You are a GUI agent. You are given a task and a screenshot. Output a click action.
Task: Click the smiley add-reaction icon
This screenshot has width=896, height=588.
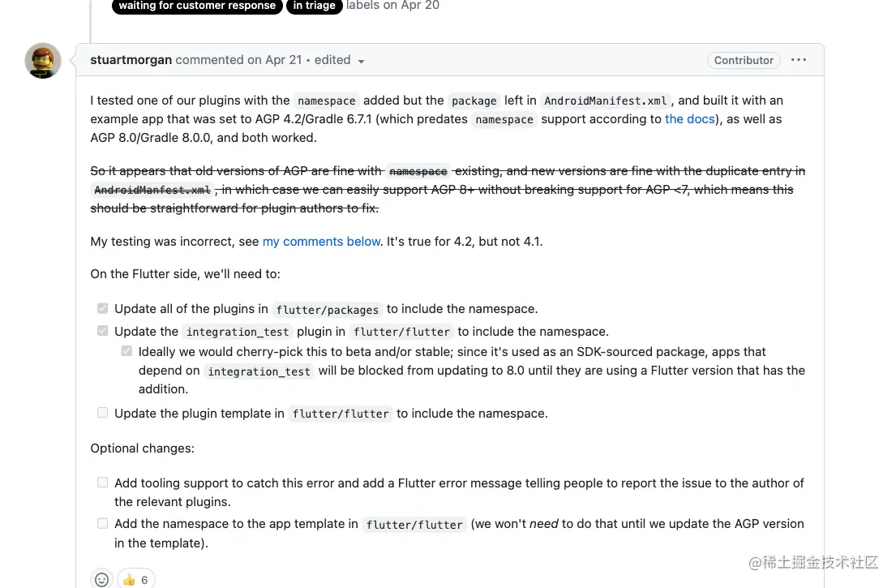pos(101,579)
